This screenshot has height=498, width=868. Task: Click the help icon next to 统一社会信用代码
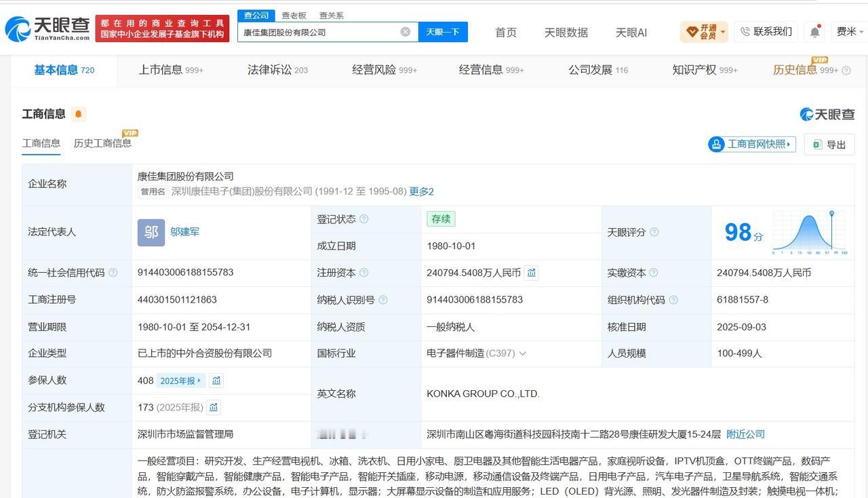coord(113,273)
